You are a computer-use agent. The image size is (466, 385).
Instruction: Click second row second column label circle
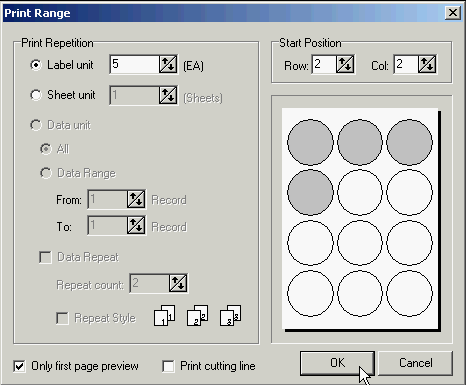[x=360, y=192]
